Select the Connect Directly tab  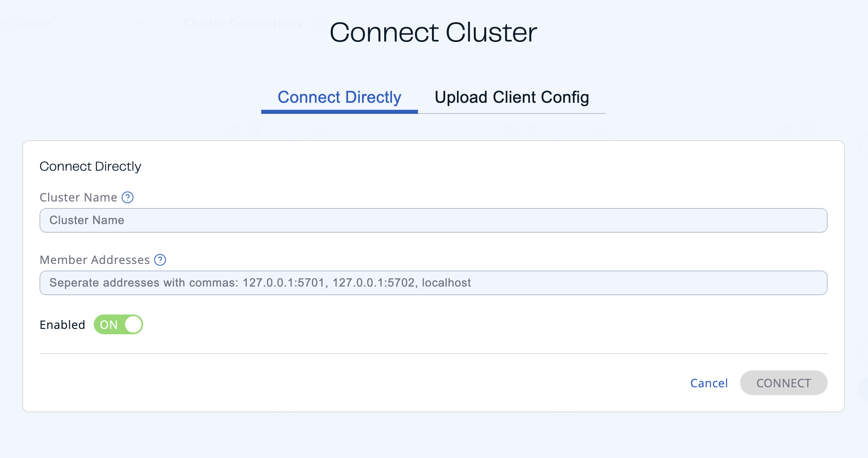(339, 97)
